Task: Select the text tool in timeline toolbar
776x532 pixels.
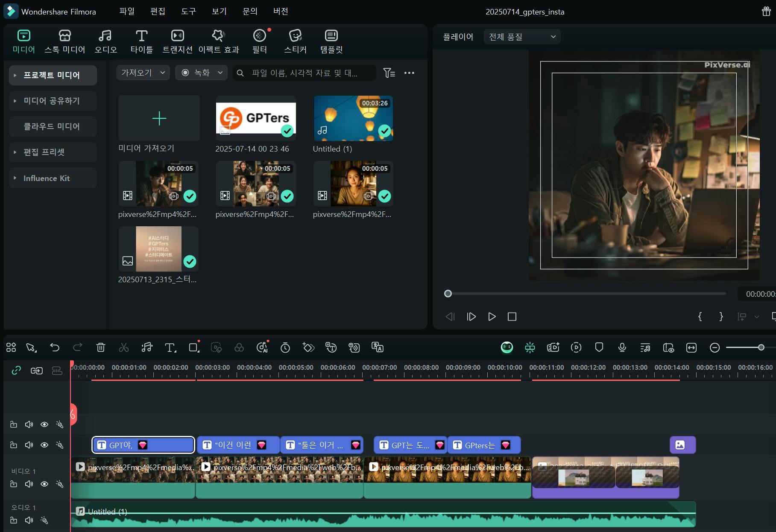Action: click(x=170, y=348)
